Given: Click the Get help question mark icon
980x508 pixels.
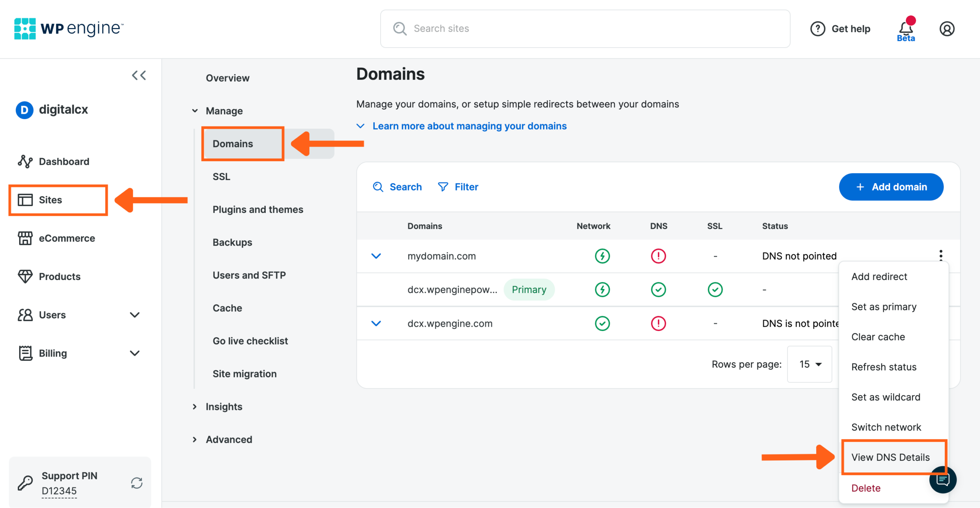Looking at the screenshot, I should click(818, 28).
